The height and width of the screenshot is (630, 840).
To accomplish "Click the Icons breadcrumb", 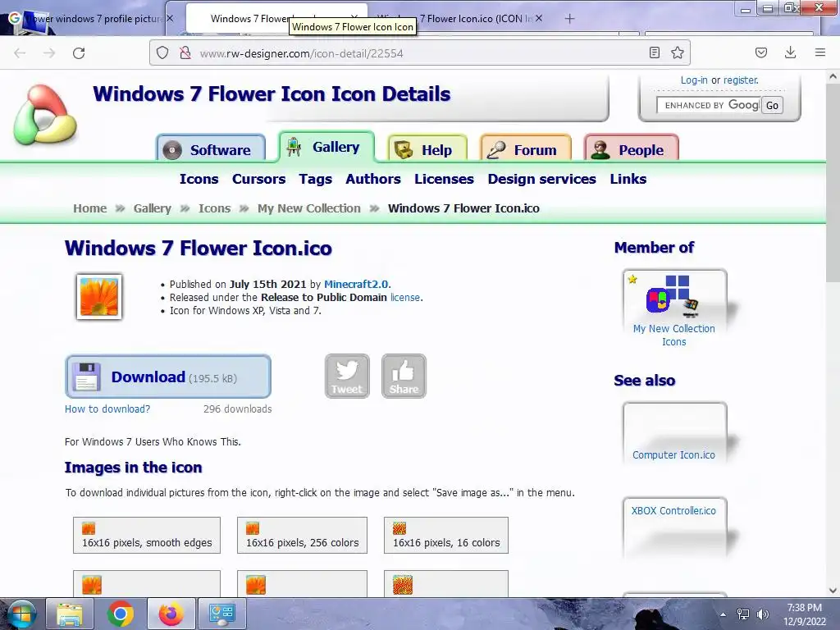I will (x=214, y=208).
